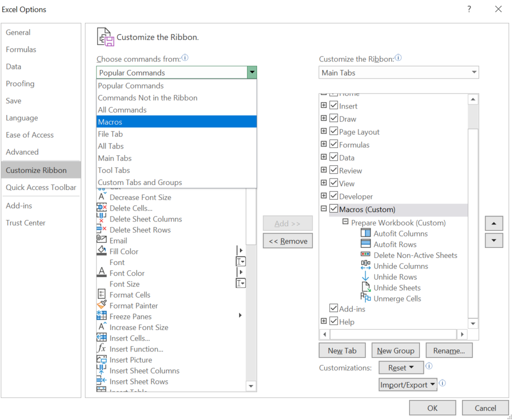Click the Insert Cells icon
Viewport: 512px width, 420px height.
(x=101, y=337)
